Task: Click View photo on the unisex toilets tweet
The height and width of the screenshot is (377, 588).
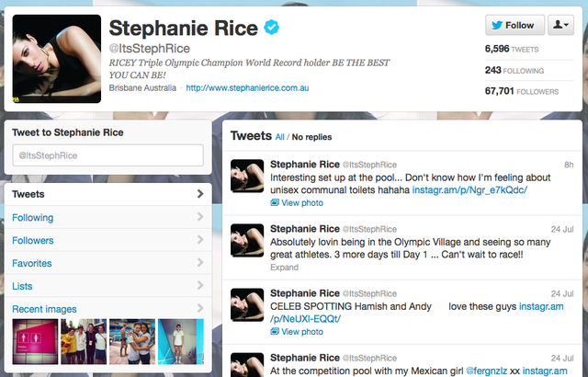Action: 302,203
